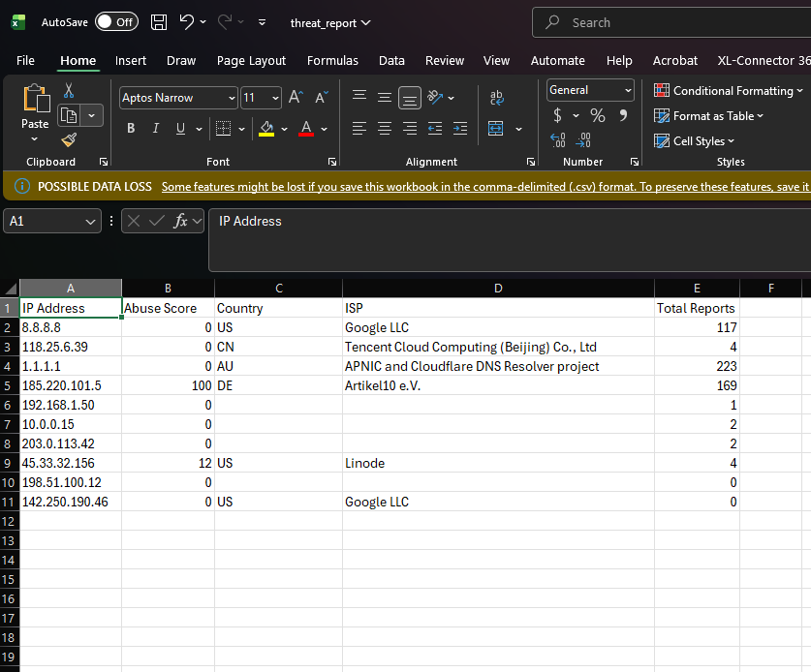Select column D header
811x672 pixels.
pyautogui.click(x=498, y=288)
